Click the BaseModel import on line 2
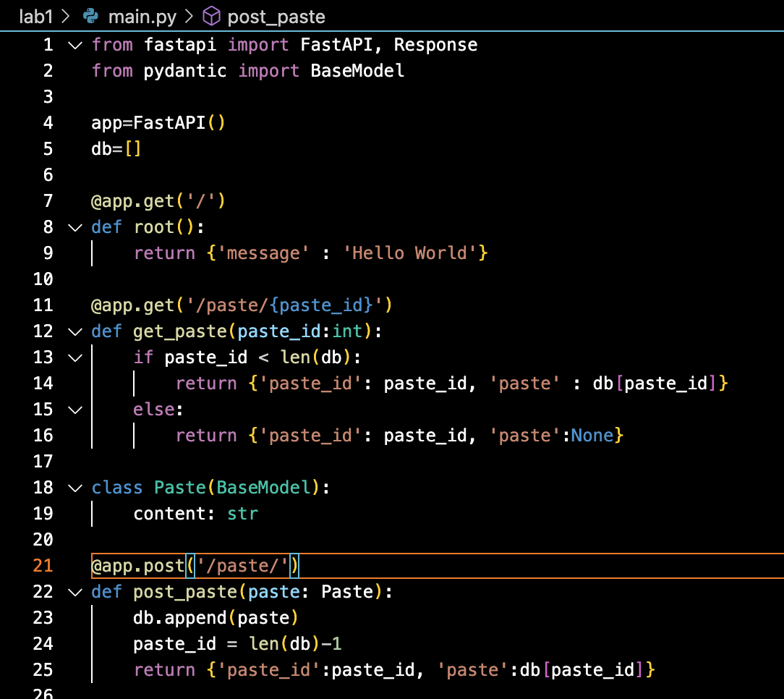 click(357, 70)
